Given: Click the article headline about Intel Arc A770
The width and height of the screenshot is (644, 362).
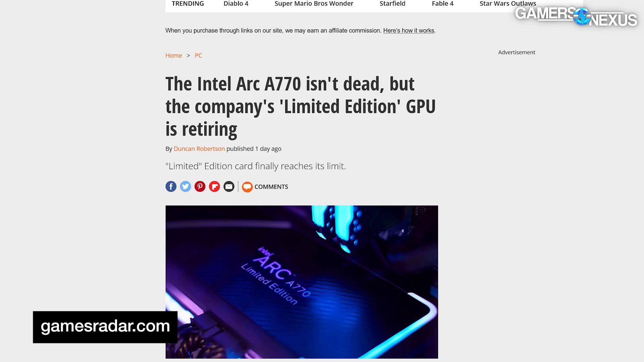Looking at the screenshot, I should [301, 107].
